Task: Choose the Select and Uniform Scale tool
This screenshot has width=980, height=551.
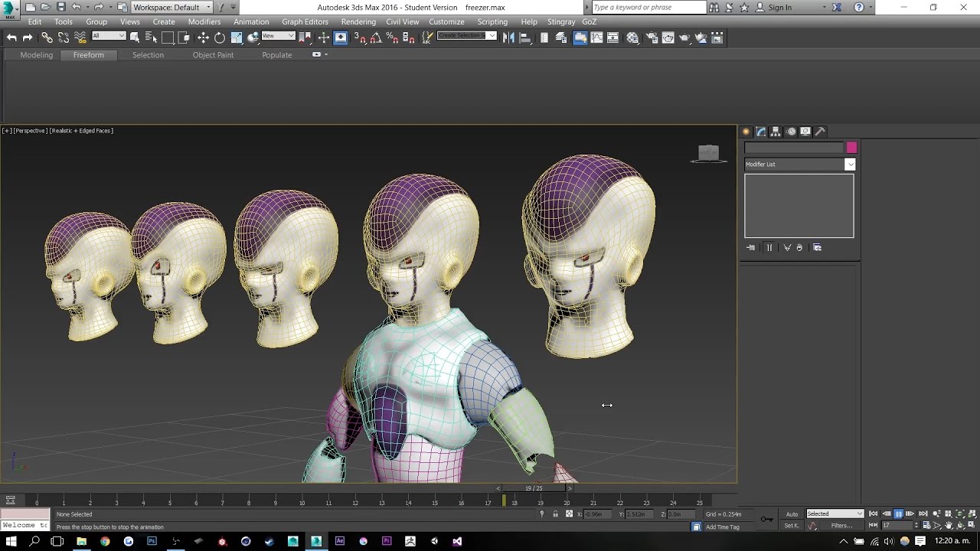Action: (237, 37)
